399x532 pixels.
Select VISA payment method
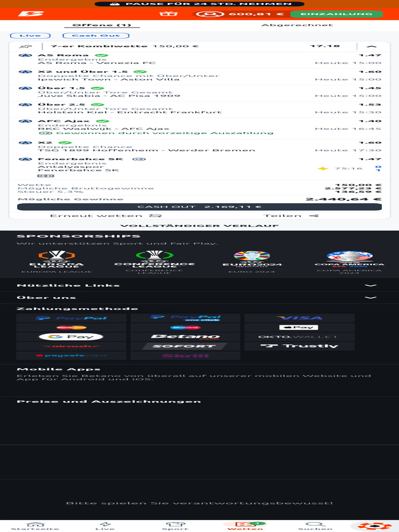pos(299,318)
